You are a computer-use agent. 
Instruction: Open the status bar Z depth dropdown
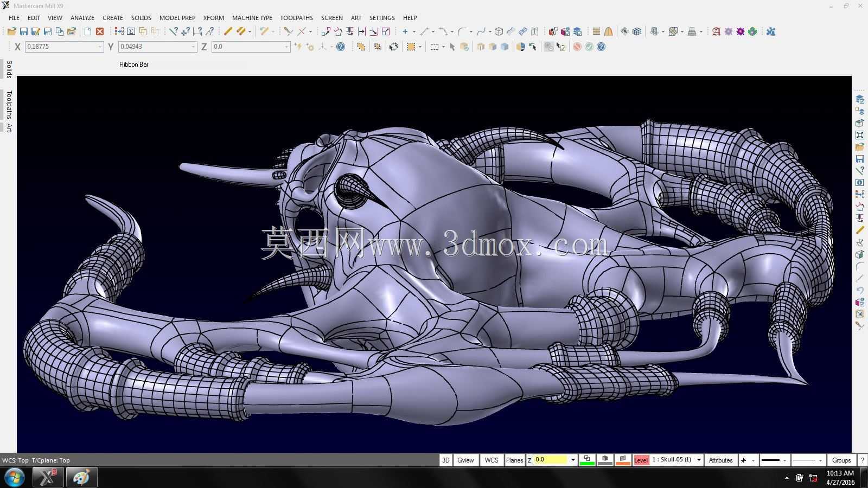click(573, 460)
